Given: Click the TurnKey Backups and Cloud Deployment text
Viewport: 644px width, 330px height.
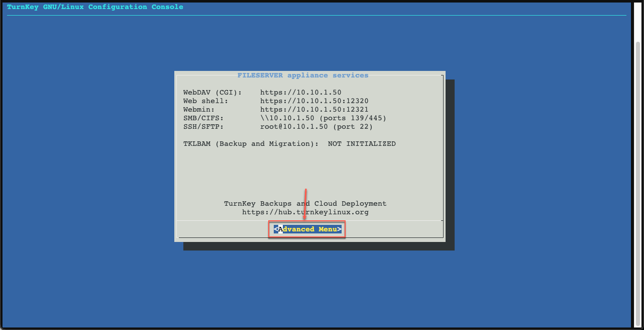Looking at the screenshot, I should coord(305,203).
